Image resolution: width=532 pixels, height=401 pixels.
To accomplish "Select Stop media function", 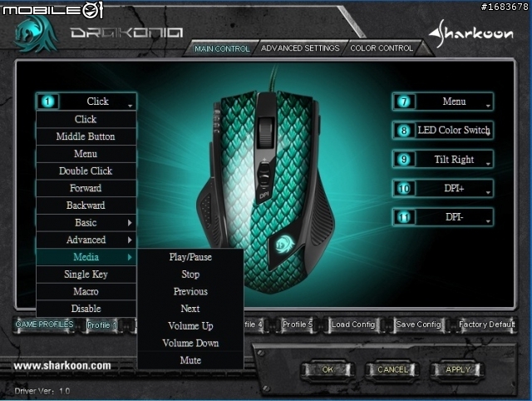I will pyautogui.click(x=190, y=275).
